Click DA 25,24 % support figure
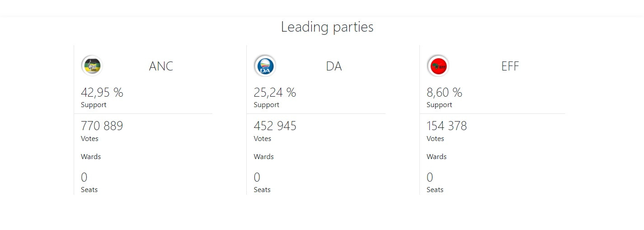Viewport: 644px width, 230px height. pos(274,93)
